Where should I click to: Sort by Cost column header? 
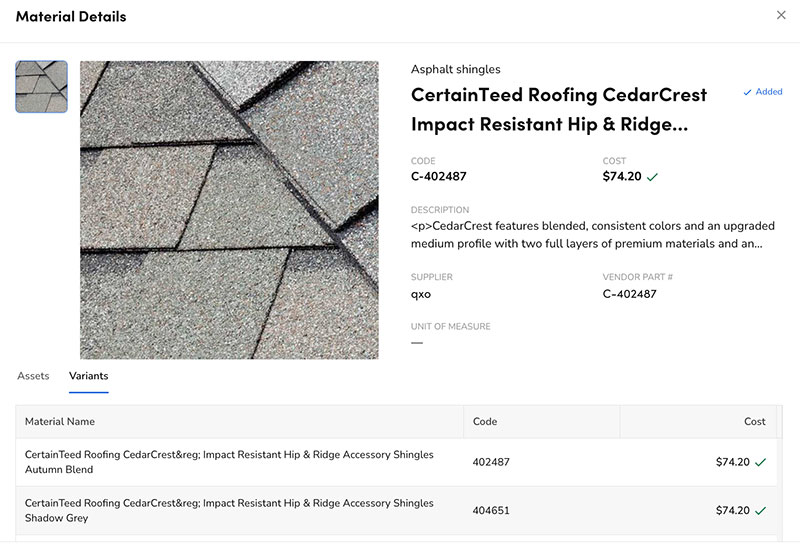click(755, 422)
